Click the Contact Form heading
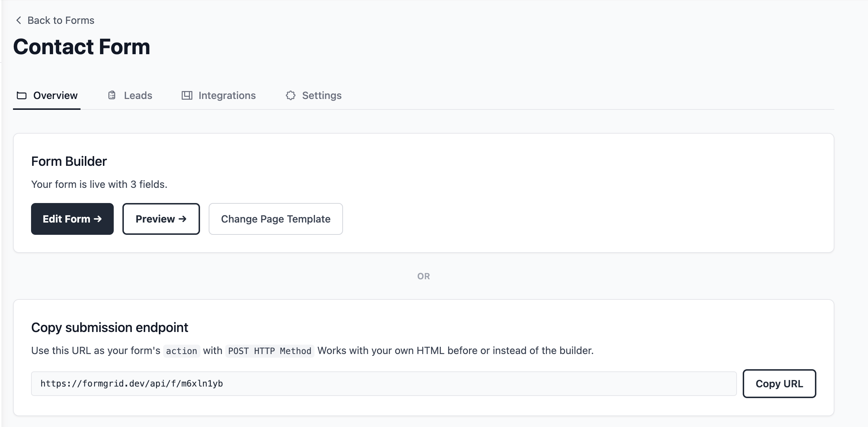 click(x=82, y=47)
